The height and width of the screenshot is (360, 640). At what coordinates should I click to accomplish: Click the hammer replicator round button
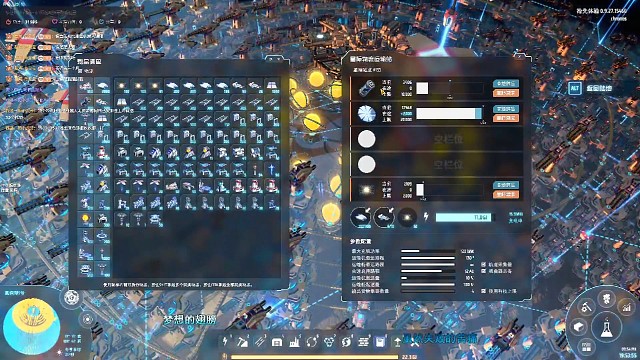point(586,307)
